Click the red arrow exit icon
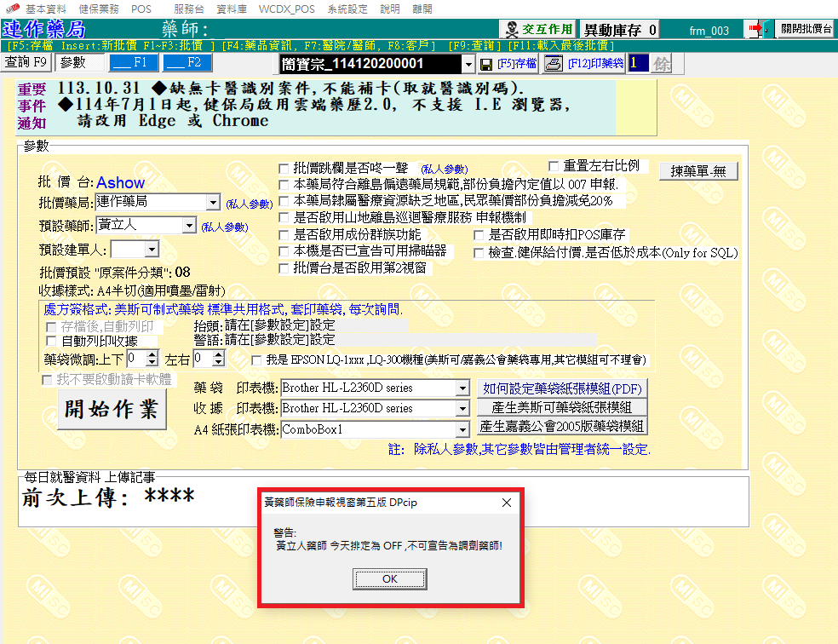 point(758,30)
